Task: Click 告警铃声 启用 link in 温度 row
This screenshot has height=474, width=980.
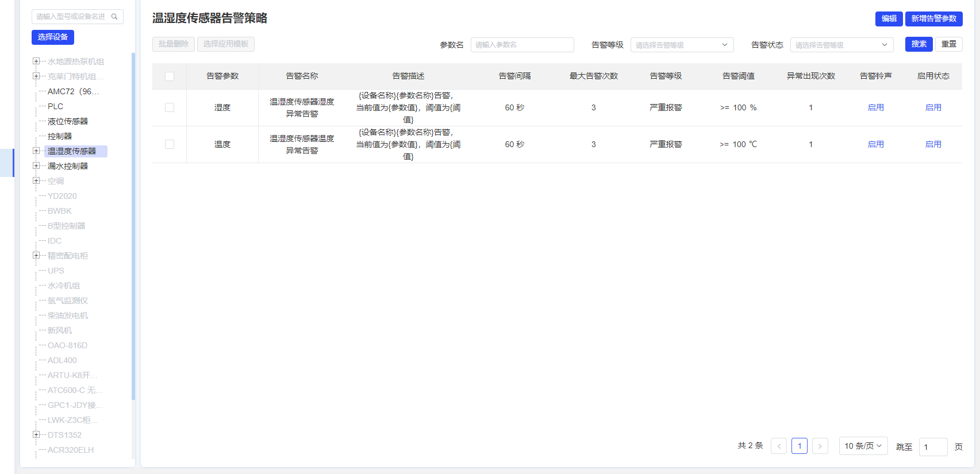Action: tap(876, 144)
